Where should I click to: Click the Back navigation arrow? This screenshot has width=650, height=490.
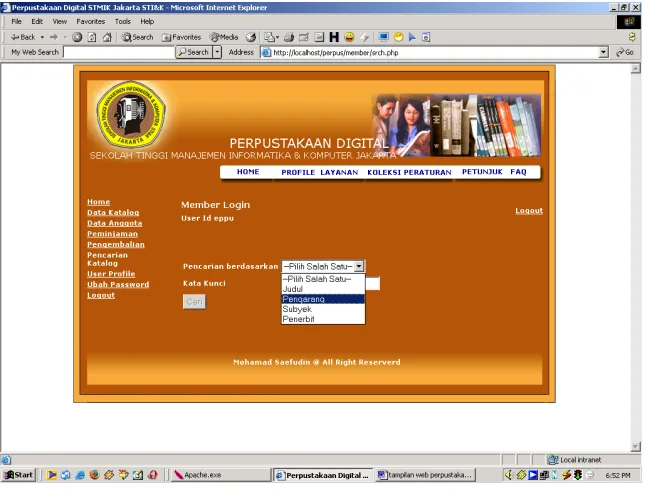pos(23,37)
